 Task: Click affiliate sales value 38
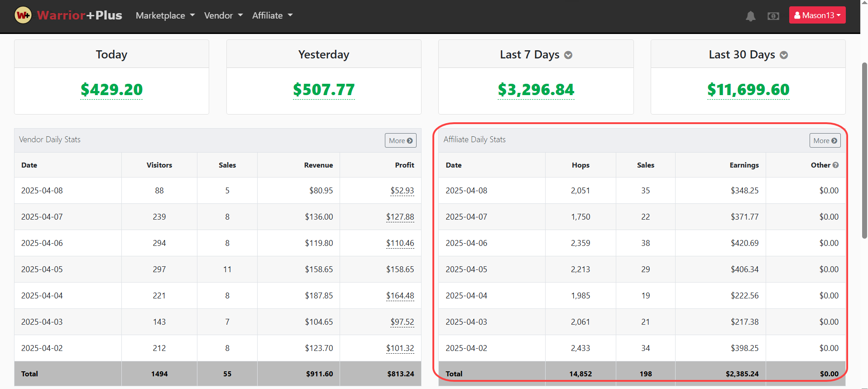click(x=646, y=243)
